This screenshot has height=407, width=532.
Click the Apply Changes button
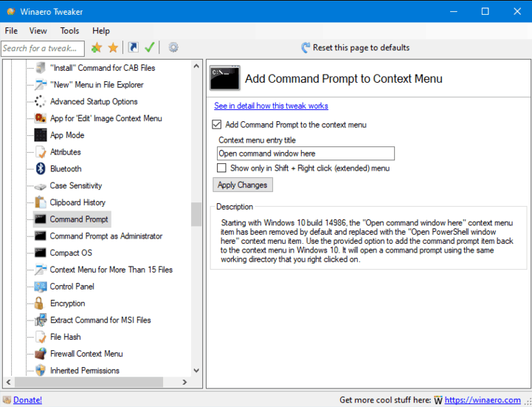tap(243, 185)
